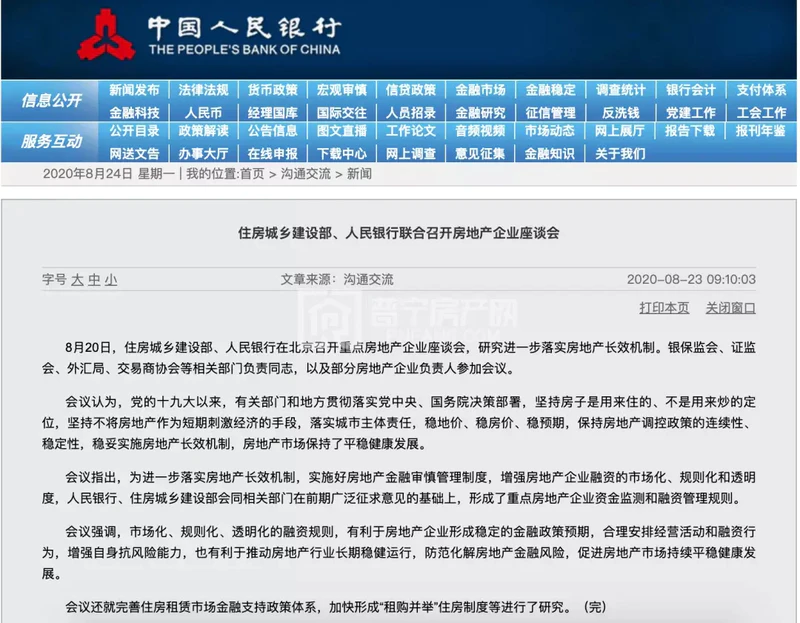800x623 pixels.
Task: Set font size to large (大)
Action: (x=77, y=280)
